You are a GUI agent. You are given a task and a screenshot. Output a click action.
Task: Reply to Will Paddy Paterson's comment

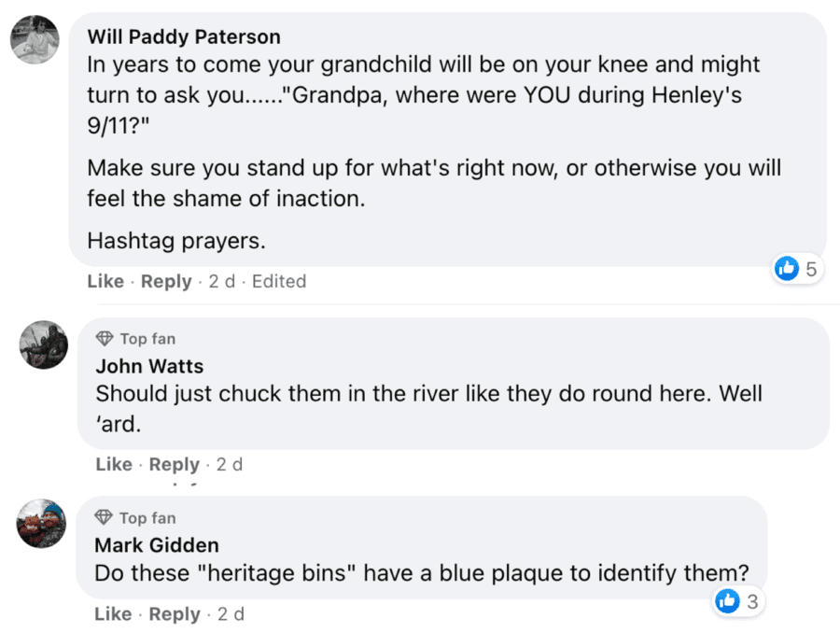[x=166, y=281]
